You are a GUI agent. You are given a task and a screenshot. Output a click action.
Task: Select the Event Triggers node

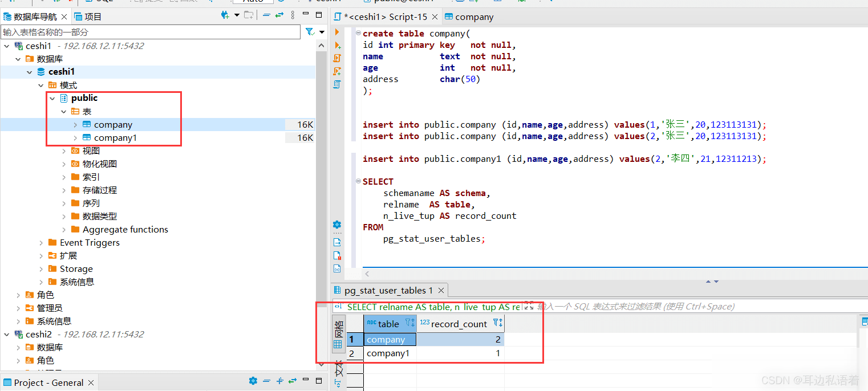pyautogui.click(x=90, y=242)
